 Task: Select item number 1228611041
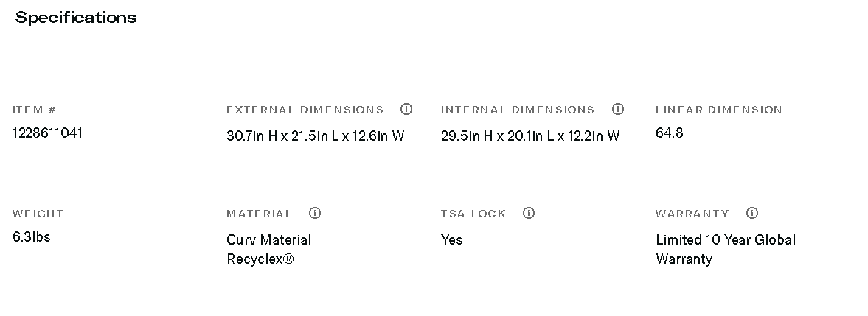[x=48, y=133]
